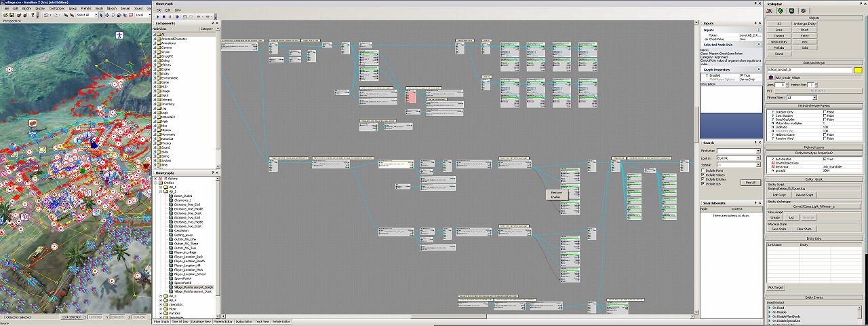The width and height of the screenshot is (868, 326).
Task: Select Village_Reinforcement_Start in the Flow Graphs tree
Action: pyautogui.click(x=192, y=291)
